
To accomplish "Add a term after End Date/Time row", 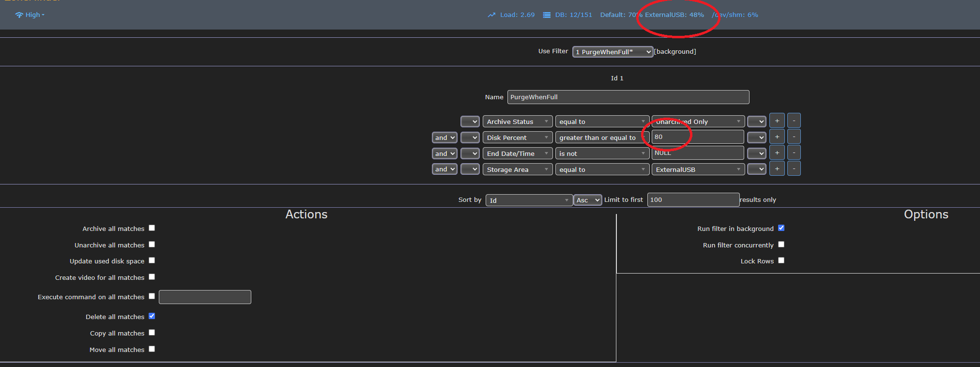I will tap(777, 153).
